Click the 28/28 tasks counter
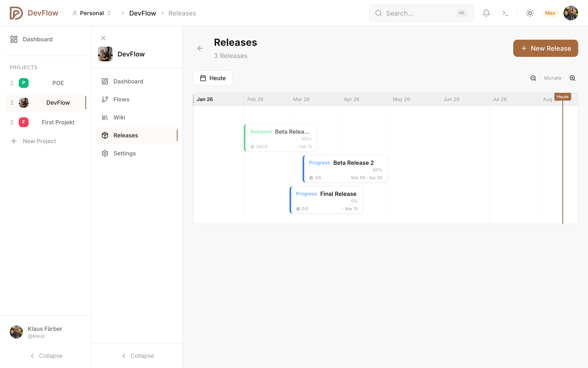 tap(259, 147)
